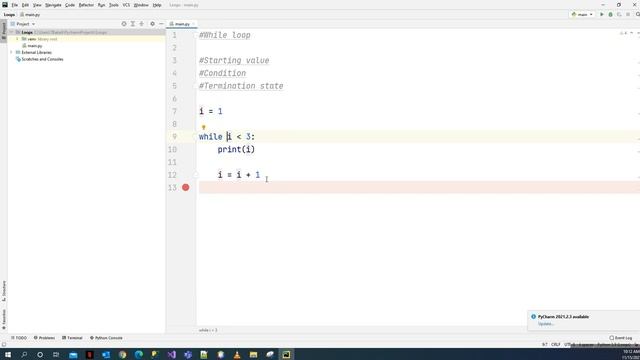640x360 pixels.
Task: Click the Collapse All icon in Project panel
Action: 142,24
